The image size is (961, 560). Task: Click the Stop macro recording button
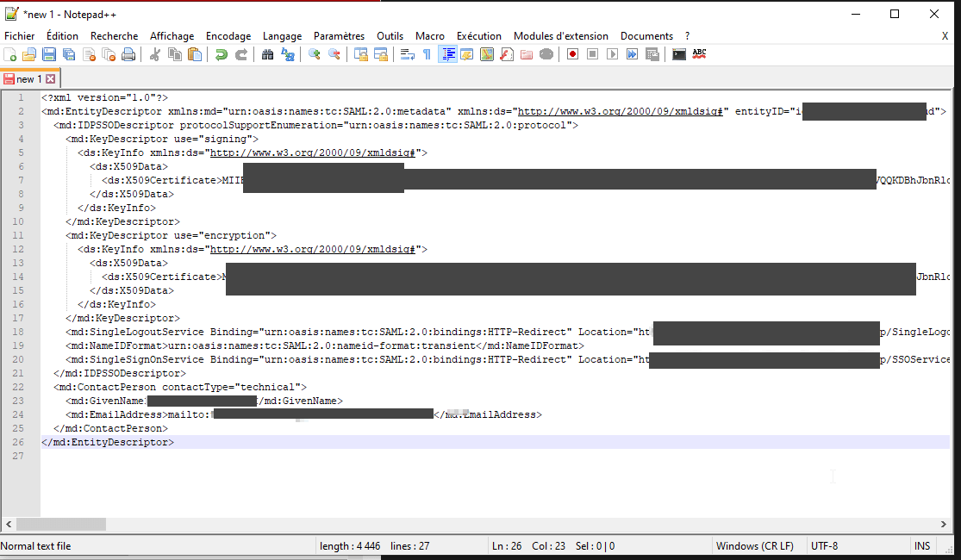593,54
